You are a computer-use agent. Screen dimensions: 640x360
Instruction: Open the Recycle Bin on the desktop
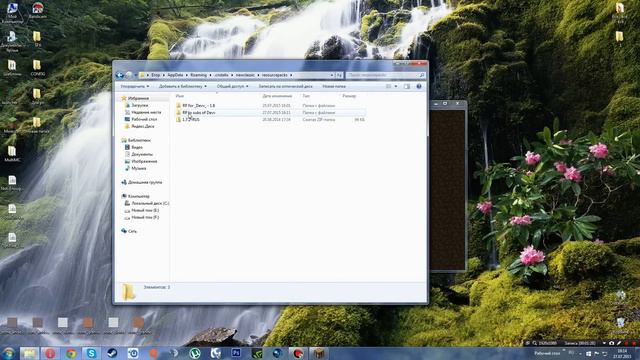click(x=620, y=325)
